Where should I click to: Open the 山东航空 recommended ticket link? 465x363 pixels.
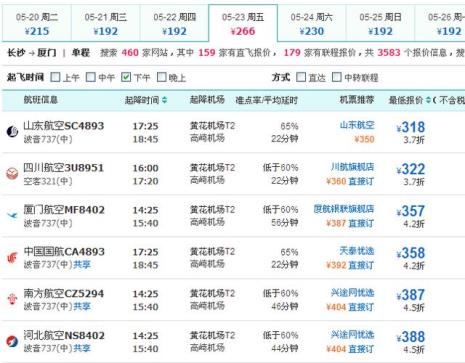357,125
